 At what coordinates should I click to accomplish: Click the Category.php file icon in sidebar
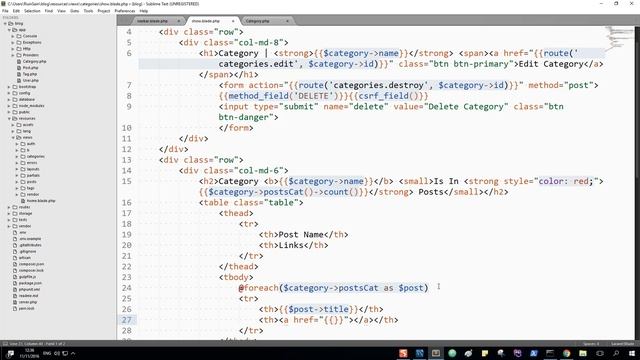[19, 62]
